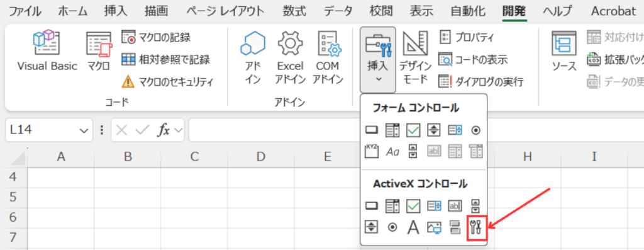The height and width of the screenshot is (250, 644).
Task: Open the Excel アドイン dialog
Action: (290, 57)
